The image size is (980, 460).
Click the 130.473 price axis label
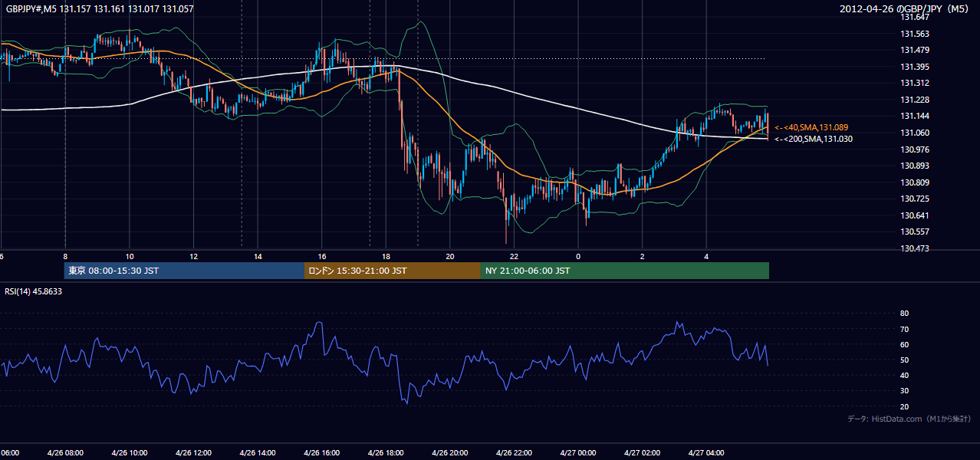point(915,248)
